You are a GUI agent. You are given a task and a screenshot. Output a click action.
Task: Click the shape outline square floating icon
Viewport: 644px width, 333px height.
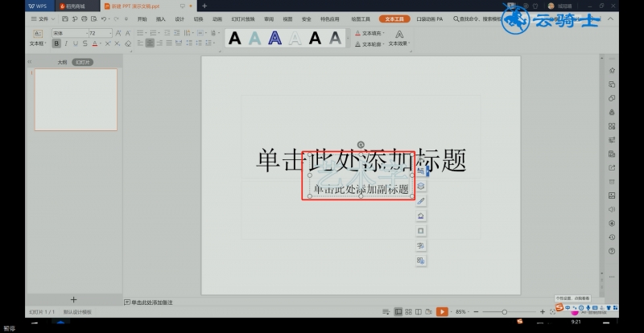[420, 231]
